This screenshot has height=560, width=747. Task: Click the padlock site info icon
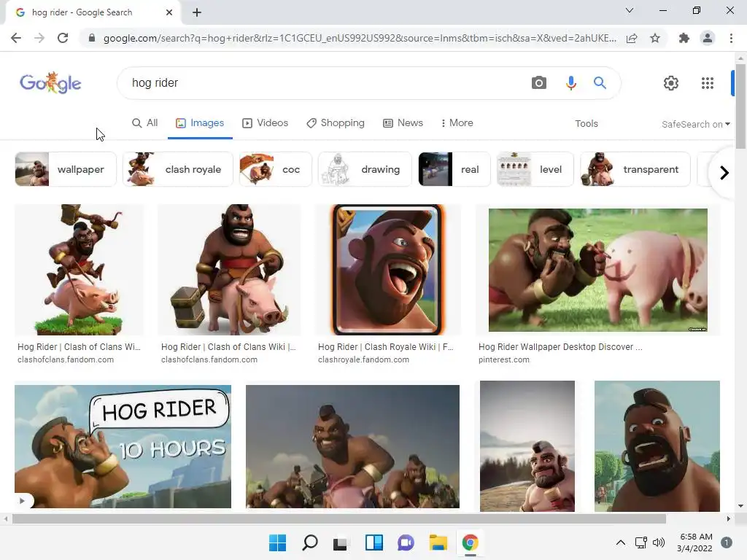coord(92,38)
